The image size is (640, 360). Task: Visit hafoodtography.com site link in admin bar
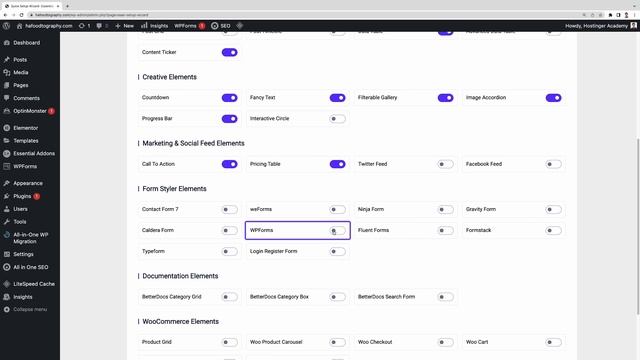click(44, 26)
